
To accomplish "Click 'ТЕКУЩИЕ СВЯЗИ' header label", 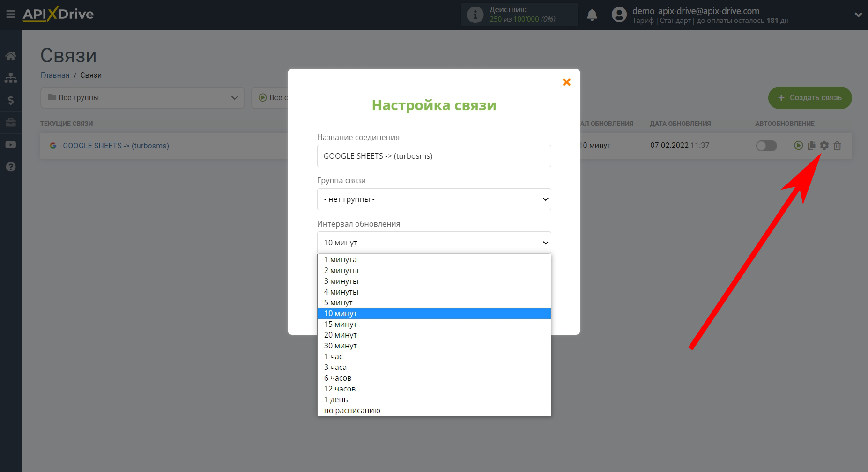I will (x=67, y=124).
